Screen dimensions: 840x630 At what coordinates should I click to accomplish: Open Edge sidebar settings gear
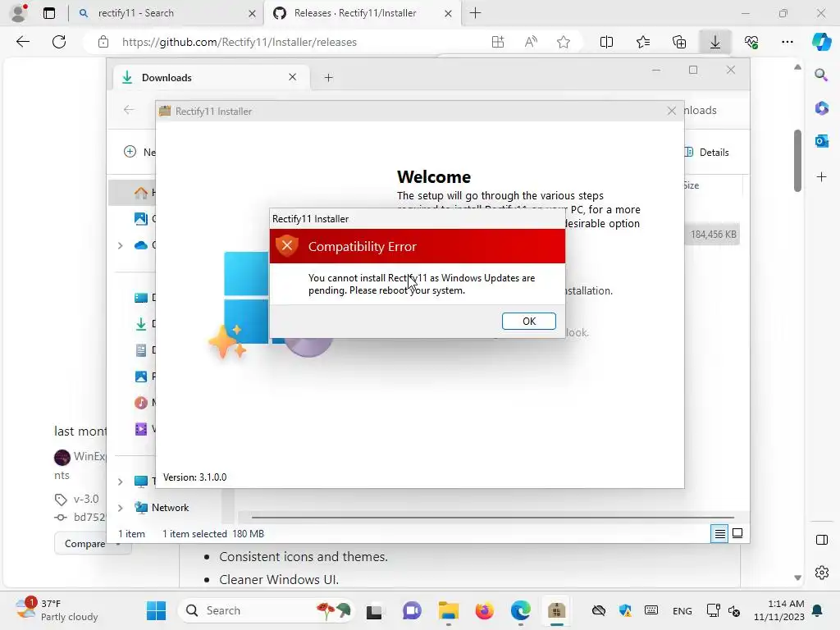tap(821, 572)
